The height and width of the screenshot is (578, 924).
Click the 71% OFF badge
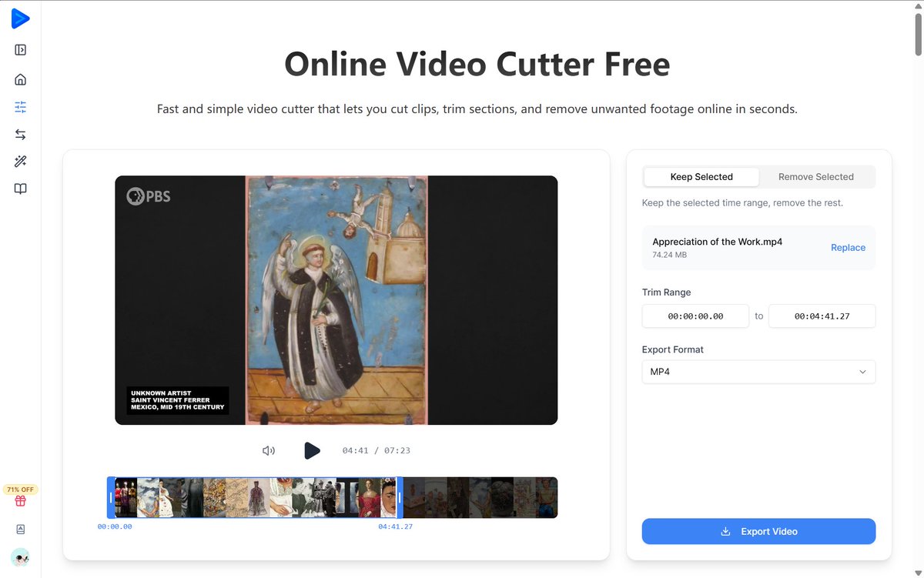(x=21, y=489)
